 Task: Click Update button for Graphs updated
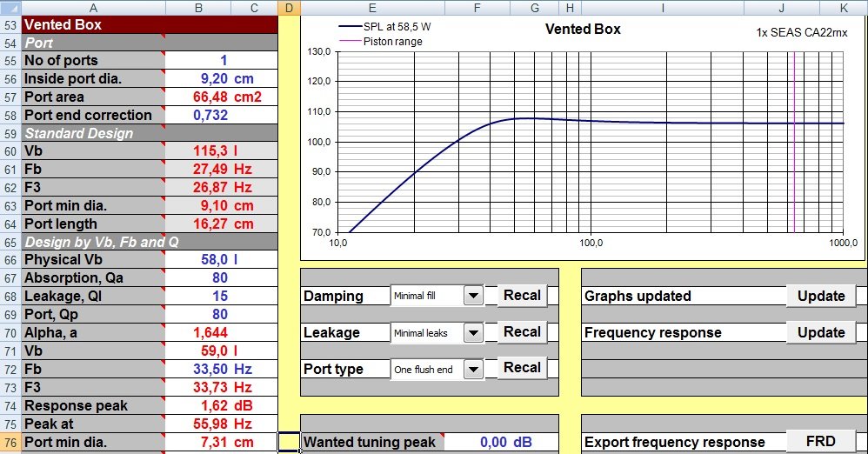[820, 296]
